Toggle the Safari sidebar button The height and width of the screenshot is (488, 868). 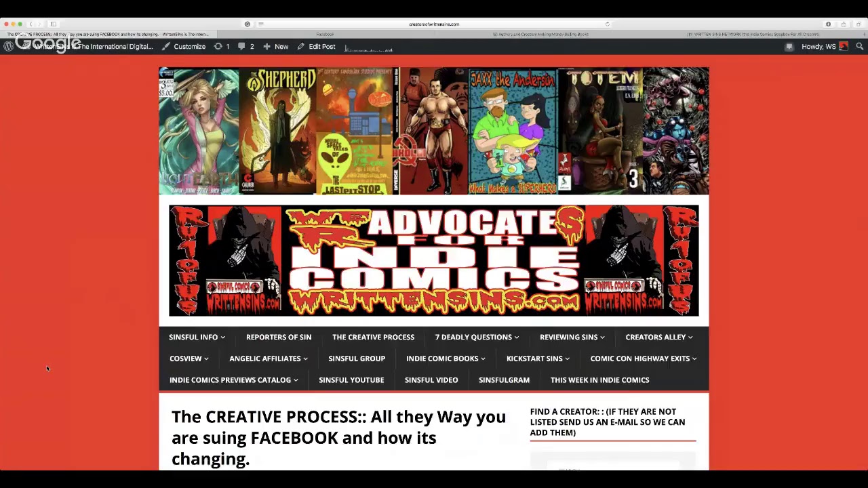(x=53, y=24)
